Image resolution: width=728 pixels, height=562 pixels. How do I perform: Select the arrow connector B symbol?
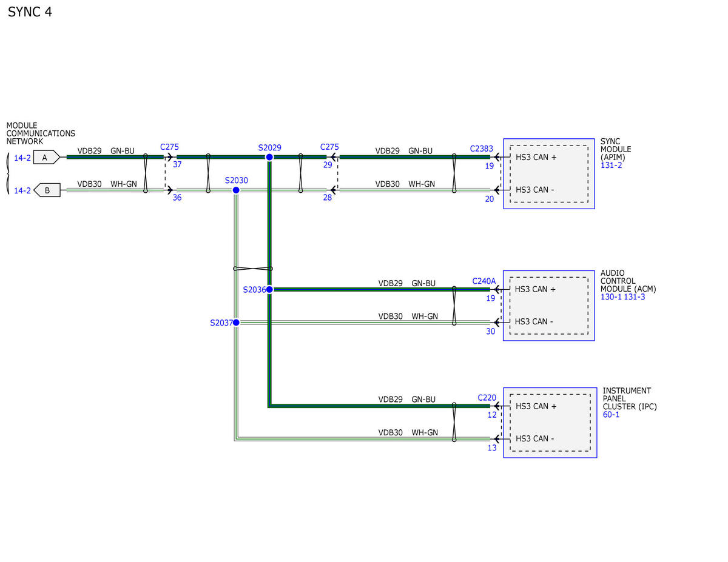47,190
